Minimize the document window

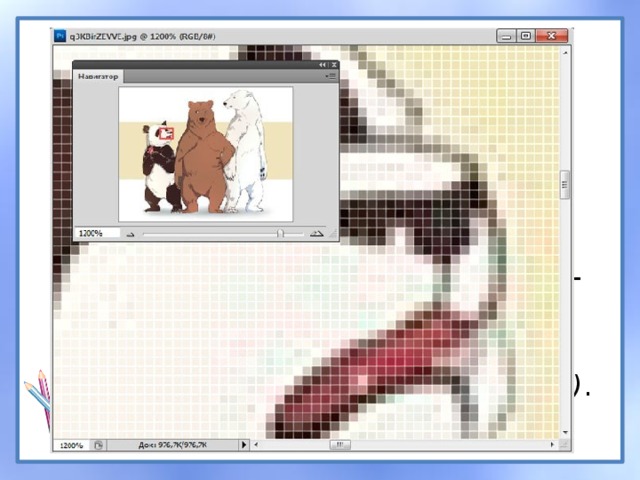(x=506, y=35)
